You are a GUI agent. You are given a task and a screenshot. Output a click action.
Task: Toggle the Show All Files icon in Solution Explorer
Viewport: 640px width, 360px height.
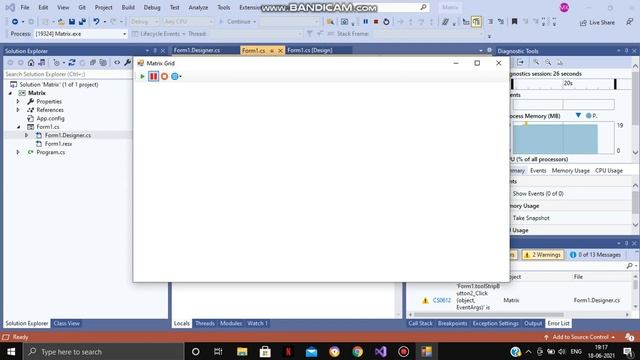103,62
